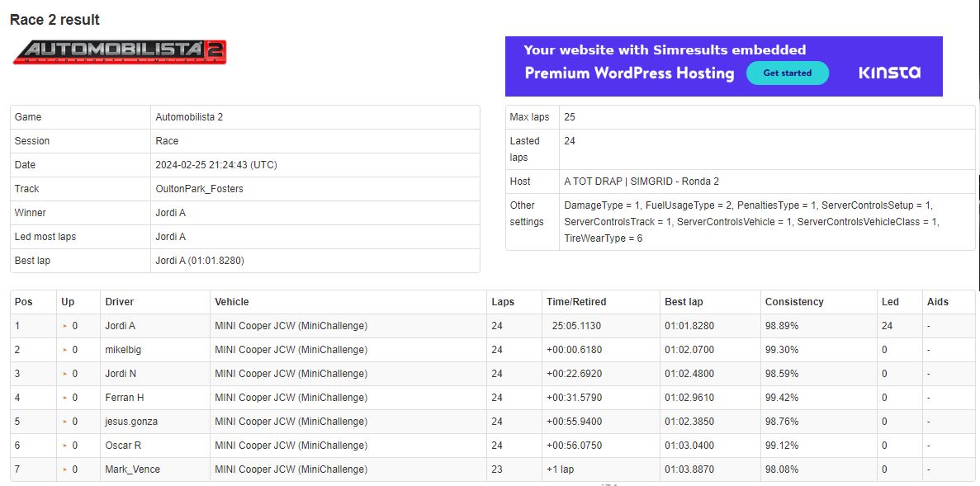Screen dimensions: 980x486
Task: Open the Kinsta logo in the ad
Action: tap(889, 73)
